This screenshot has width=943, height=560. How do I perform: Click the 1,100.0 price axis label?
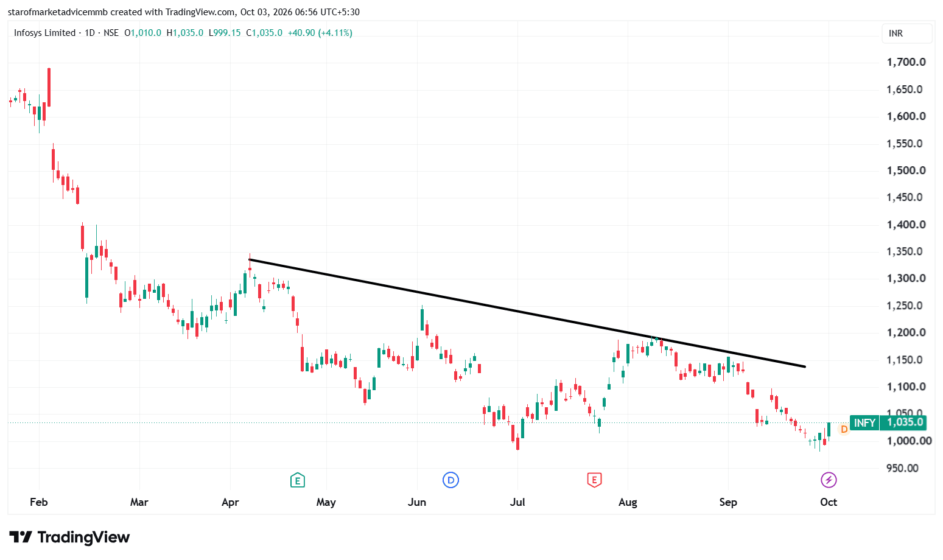point(906,387)
